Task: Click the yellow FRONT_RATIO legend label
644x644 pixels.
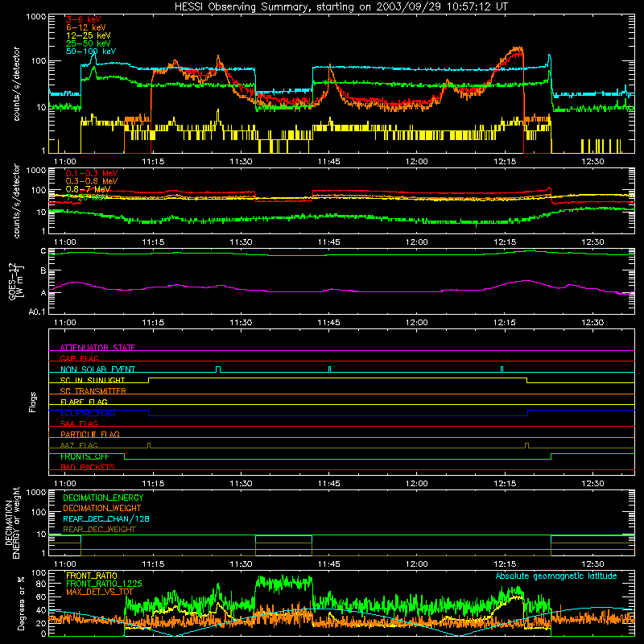Action: point(92,576)
